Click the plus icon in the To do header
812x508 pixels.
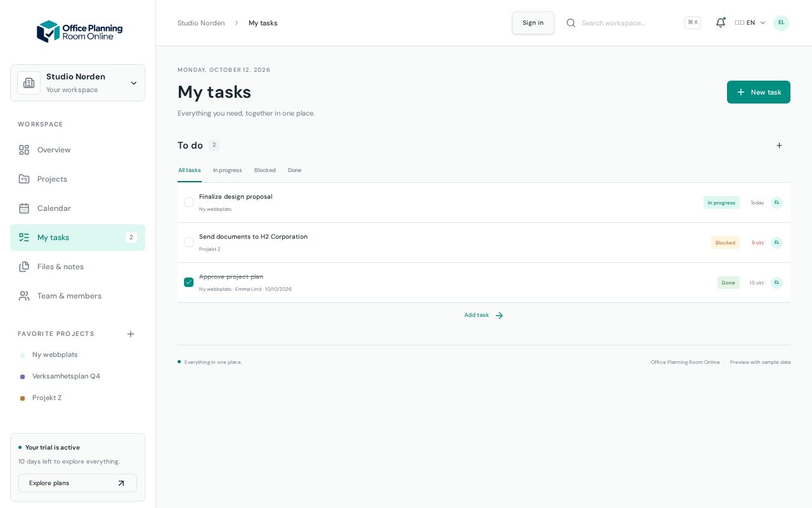[x=780, y=145]
